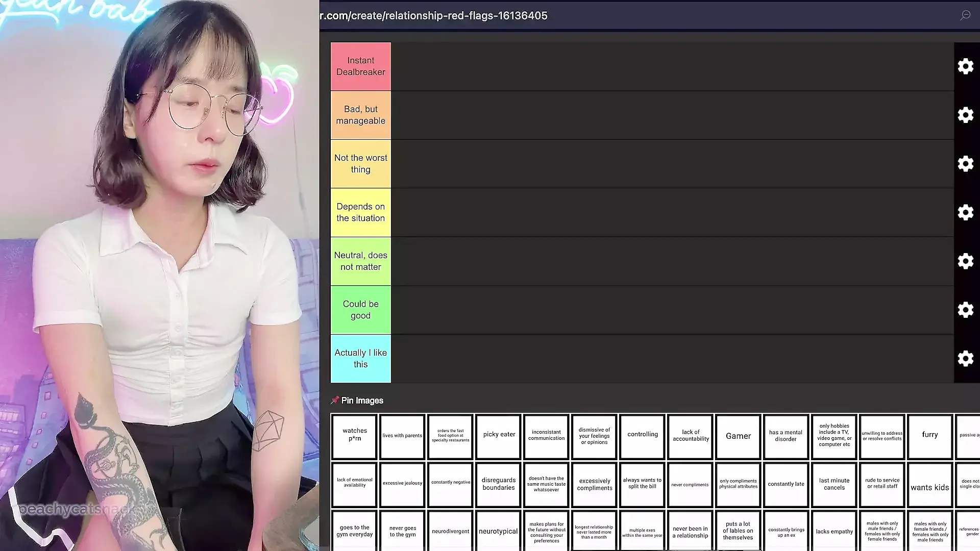Open settings gear for Neutral, does not matter row
The width and height of the screenshot is (980, 551).
tap(965, 261)
